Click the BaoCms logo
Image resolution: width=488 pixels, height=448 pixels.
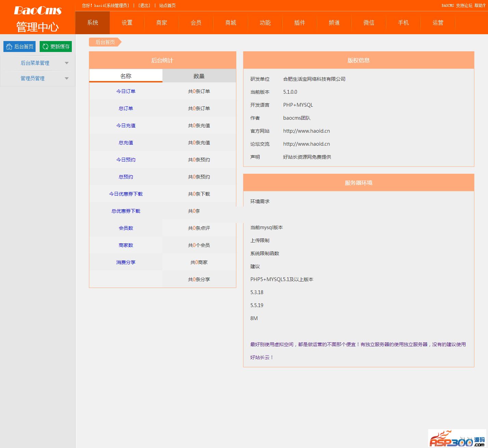38,11
